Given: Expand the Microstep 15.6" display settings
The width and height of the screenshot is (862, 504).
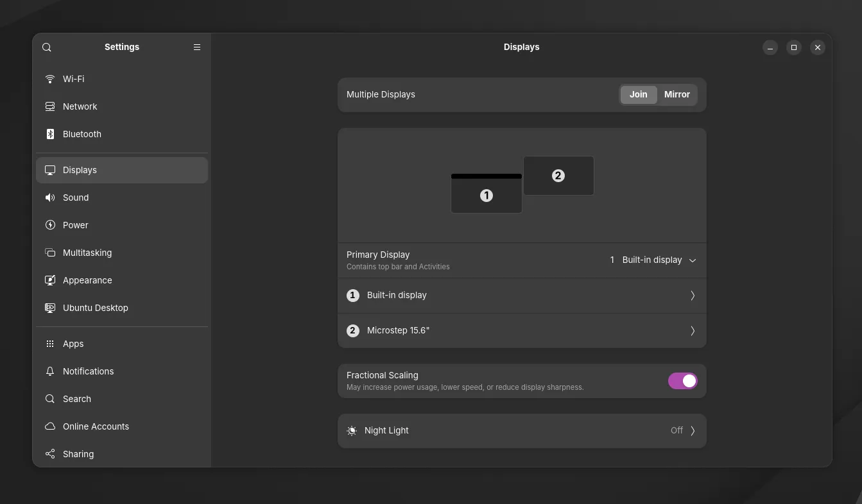Looking at the screenshot, I should pos(692,330).
